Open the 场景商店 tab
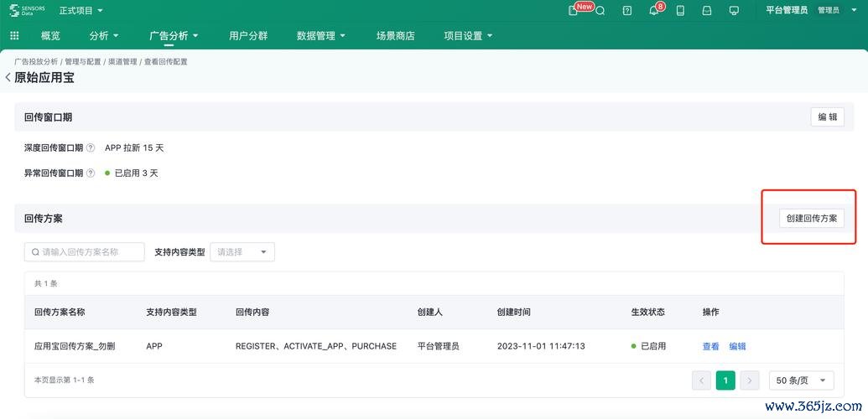868x419 pixels. click(x=395, y=36)
